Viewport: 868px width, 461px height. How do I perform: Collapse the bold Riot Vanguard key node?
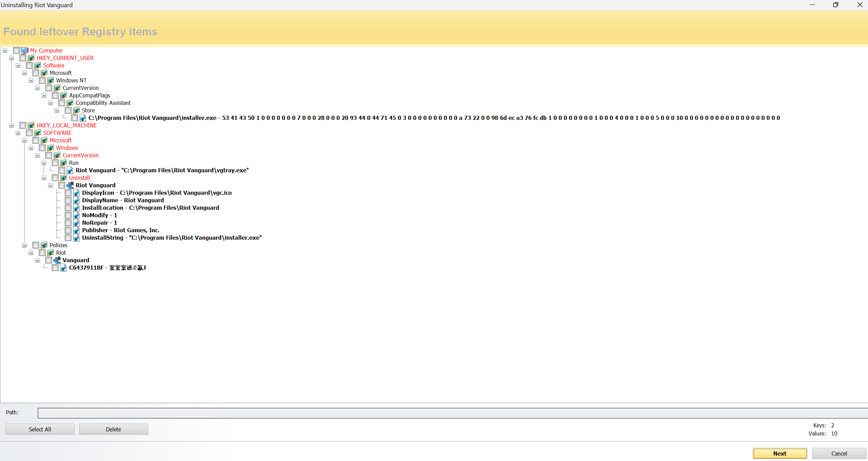50,185
